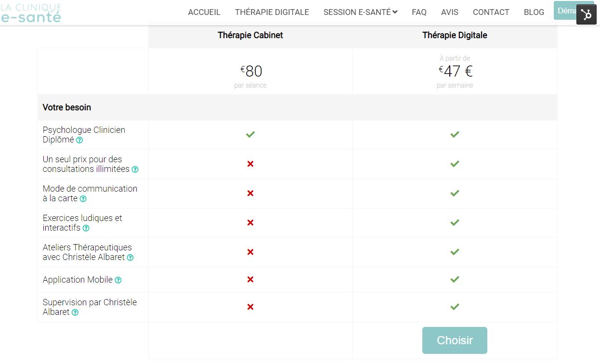This screenshot has height=364, width=600.
Task: Expand the SESSION E-SANTÉ dropdown menu
Action: (360, 12)
